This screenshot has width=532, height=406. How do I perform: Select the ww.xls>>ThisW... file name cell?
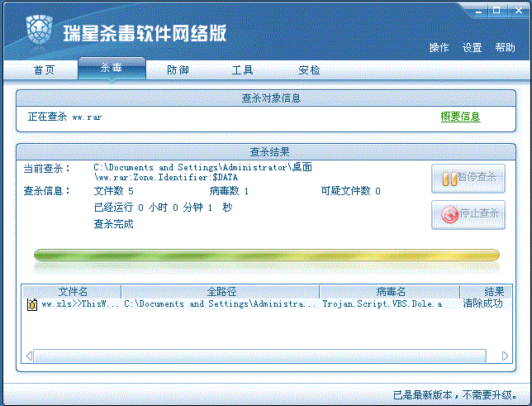point(80,303)
